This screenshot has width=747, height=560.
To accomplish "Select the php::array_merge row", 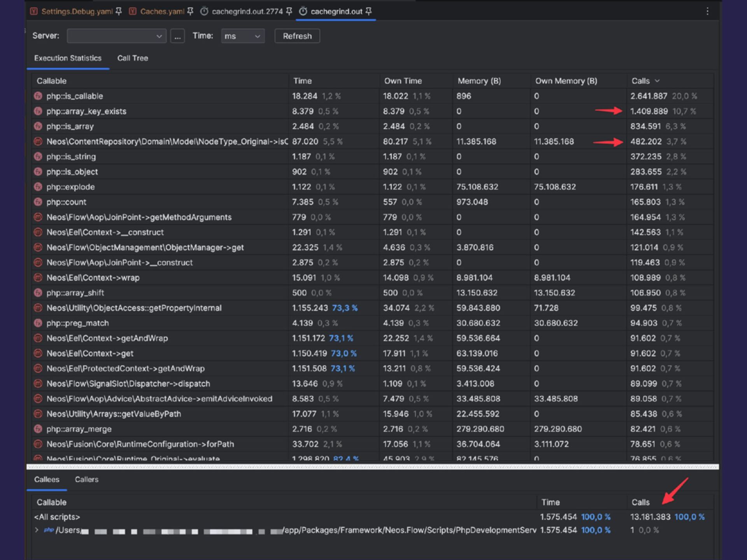I will point(373,429).
